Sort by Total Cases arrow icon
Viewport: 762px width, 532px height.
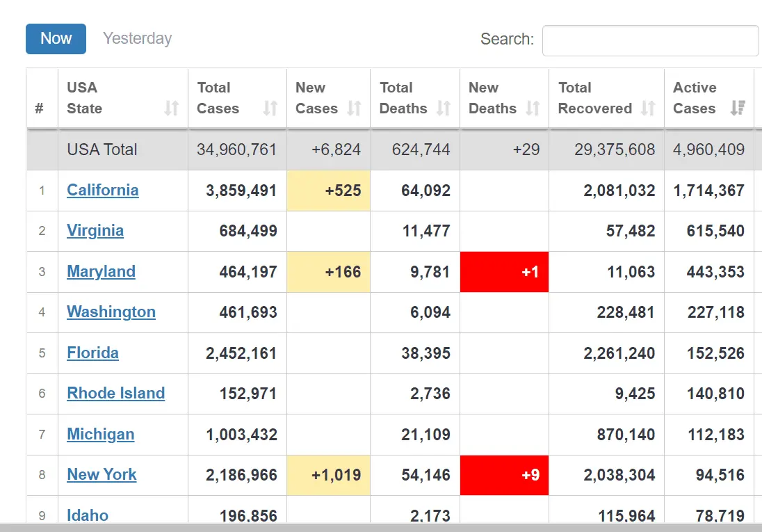pos(270,108)
